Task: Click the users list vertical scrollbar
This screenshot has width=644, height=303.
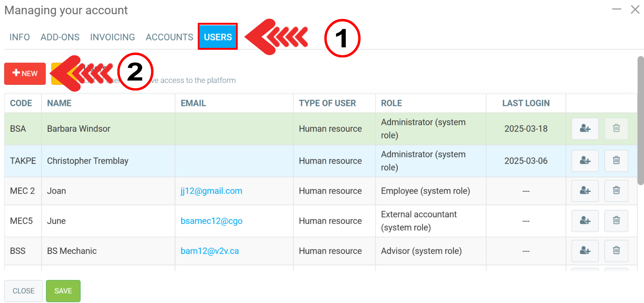Action: coord(641,121)
